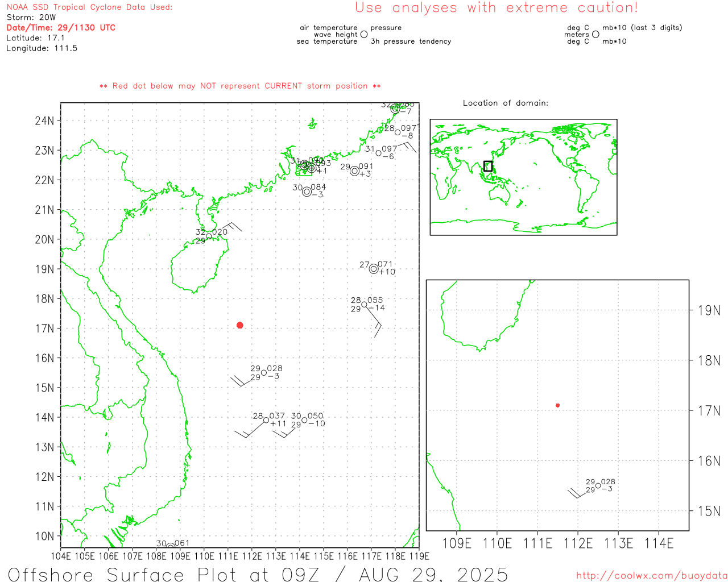Click the '3h pressure tendency' legend label
This screenshot has width=728, height=582.
coord(411,41)
